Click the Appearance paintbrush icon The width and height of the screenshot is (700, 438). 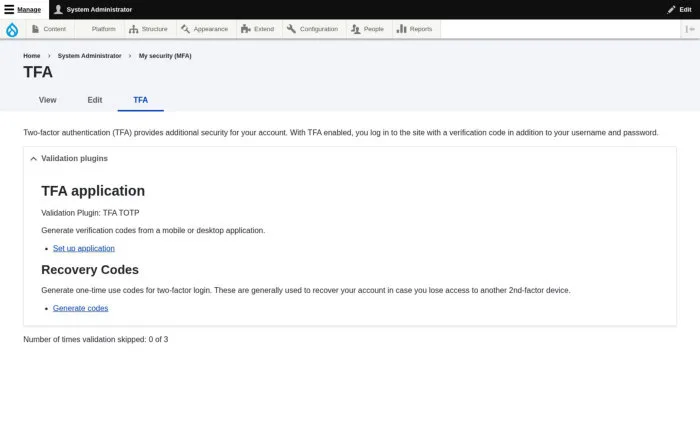[x=185, y=29]
